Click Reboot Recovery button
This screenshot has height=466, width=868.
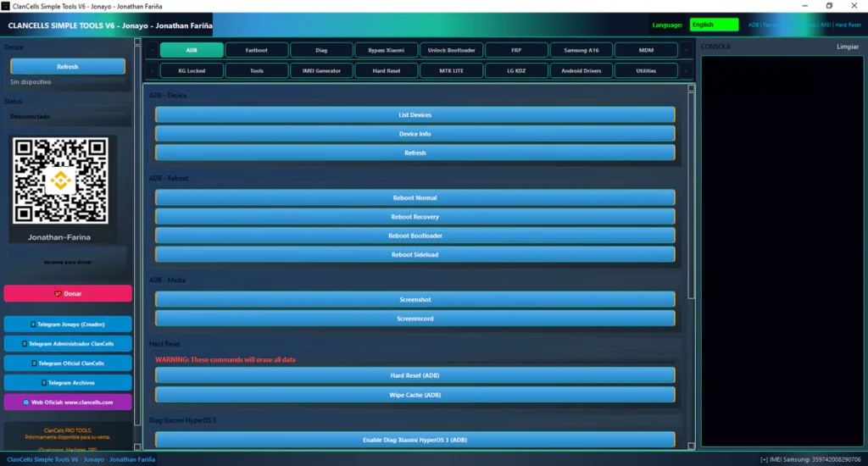pyautogui.click(x=415, y=217)
